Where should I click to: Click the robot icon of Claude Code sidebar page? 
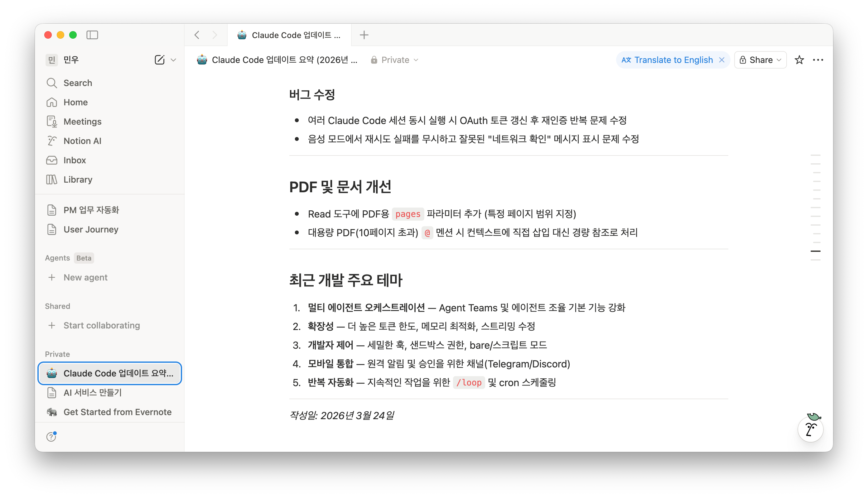52,373
